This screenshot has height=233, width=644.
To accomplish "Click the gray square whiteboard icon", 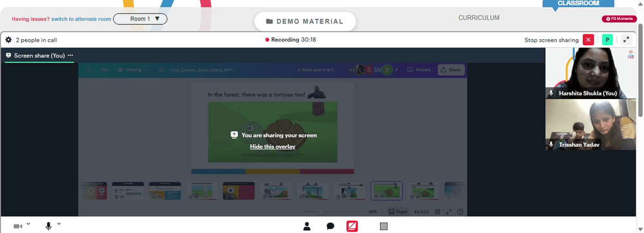I will [x=384, y=226].
